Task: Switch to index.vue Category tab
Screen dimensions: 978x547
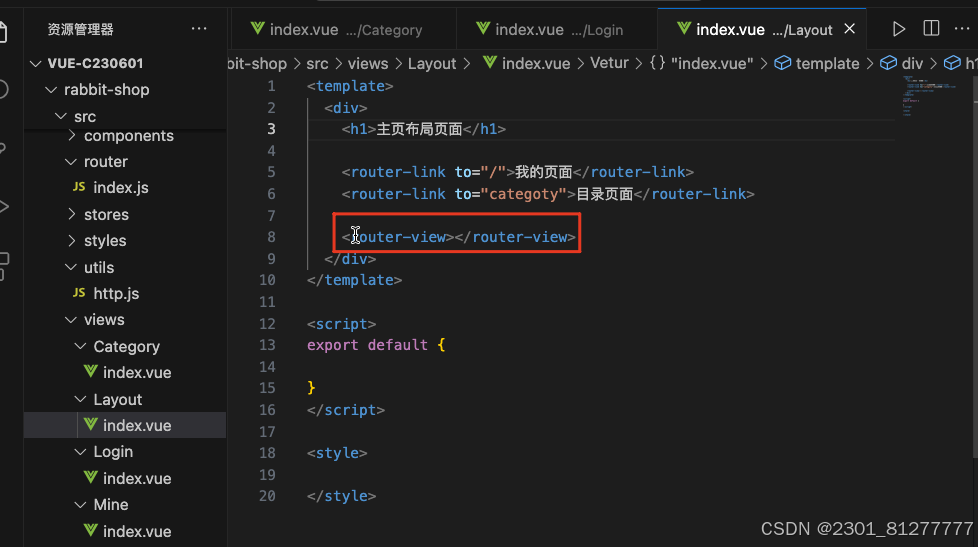Action: [344, 29]
